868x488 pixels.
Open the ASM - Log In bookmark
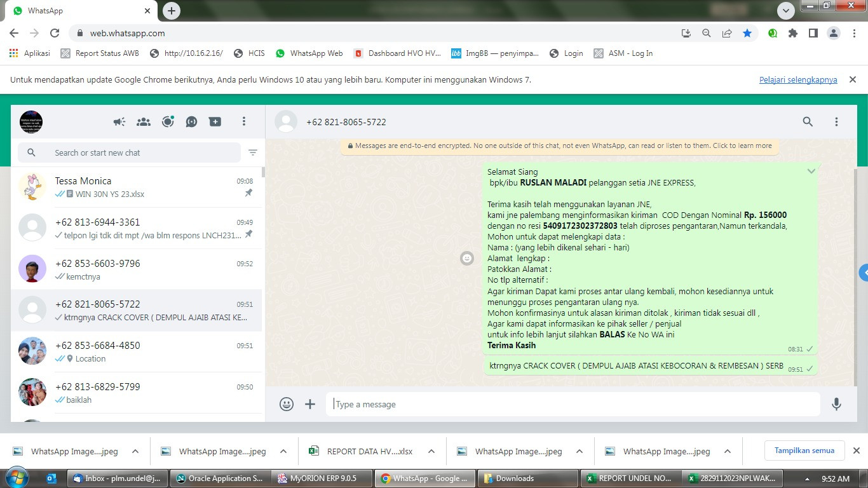pos(623,53)
